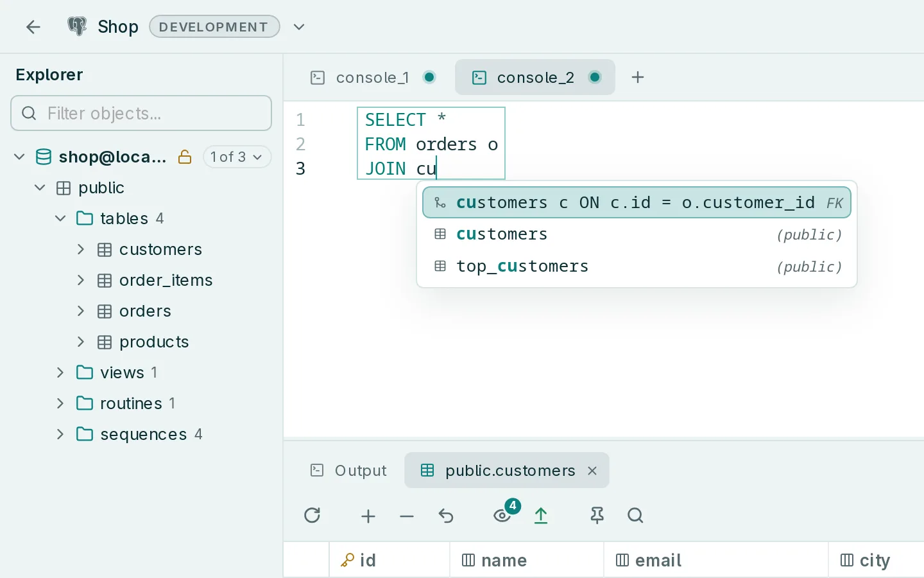This screenshot has width=924, height=578.
Task: Click line number 3 in the gutter
Action: click(300, 168)
